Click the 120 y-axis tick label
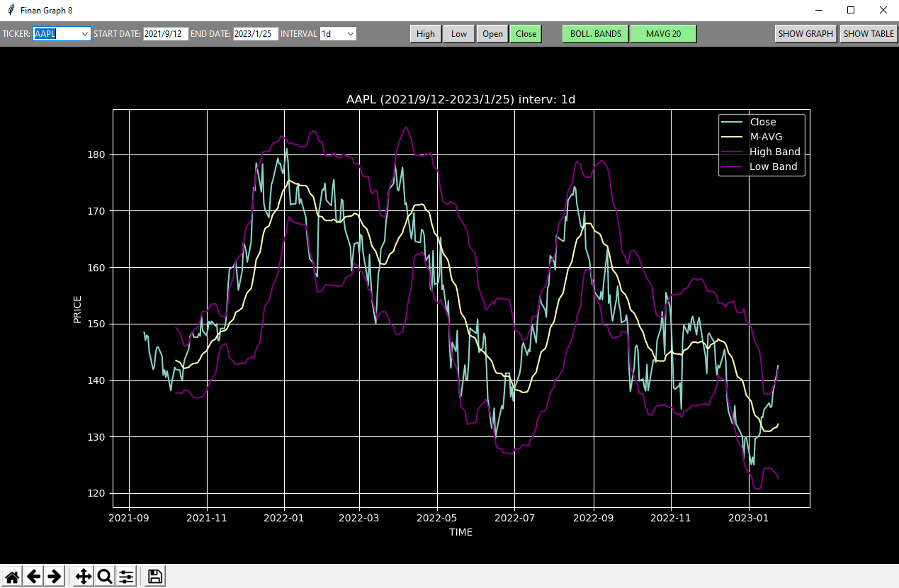Viewport: 899px width, 588px height. point(98,493)
